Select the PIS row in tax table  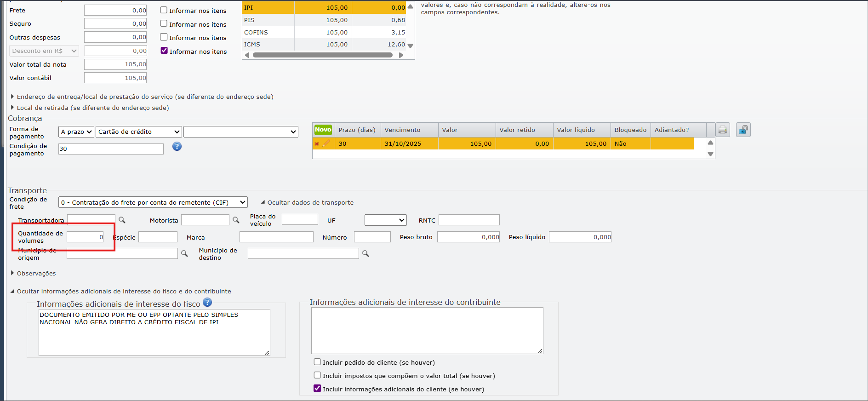point(325,20)
